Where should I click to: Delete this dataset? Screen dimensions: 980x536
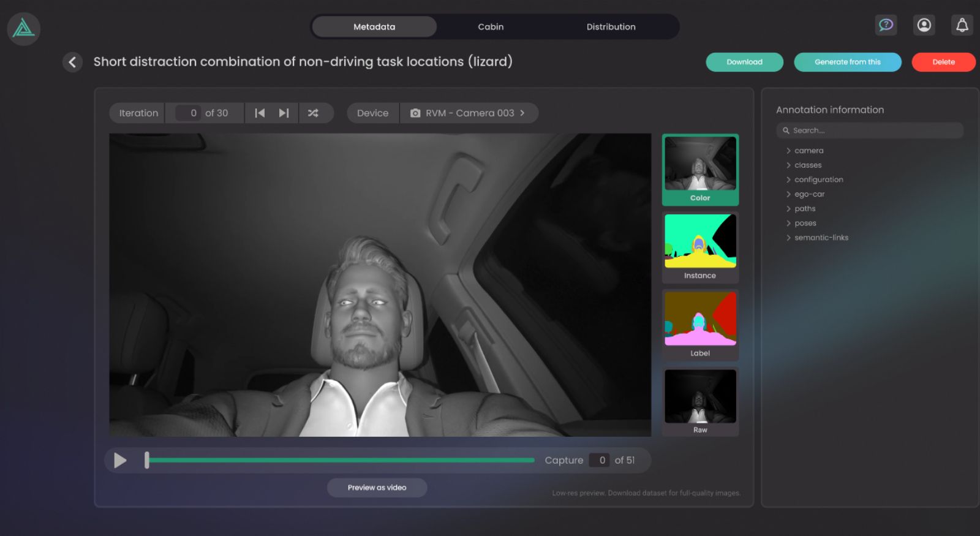(943, 62)
